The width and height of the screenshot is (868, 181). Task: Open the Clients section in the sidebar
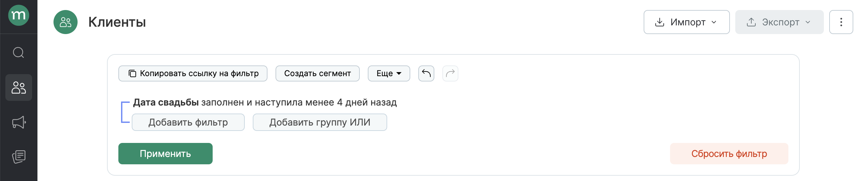coord(18,87)
